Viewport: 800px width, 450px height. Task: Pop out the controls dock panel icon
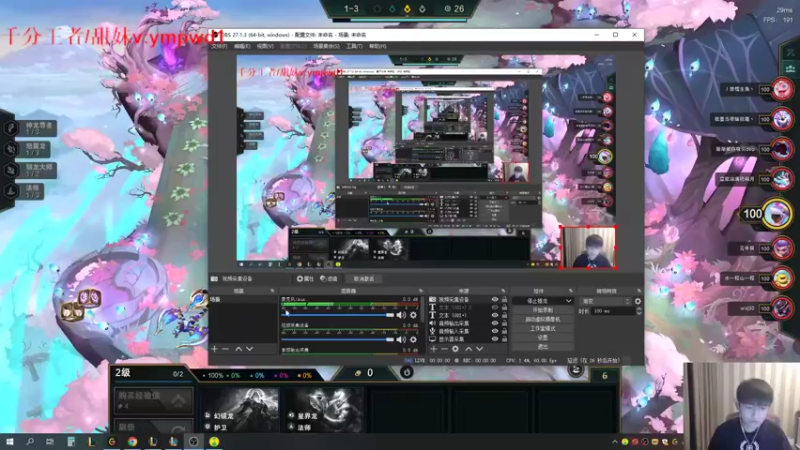[x=570, y=291]
